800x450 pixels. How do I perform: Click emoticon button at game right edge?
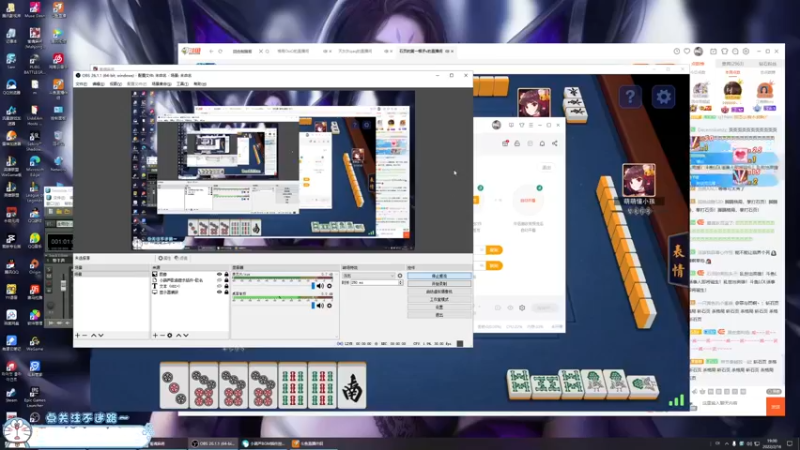(678, 260)
